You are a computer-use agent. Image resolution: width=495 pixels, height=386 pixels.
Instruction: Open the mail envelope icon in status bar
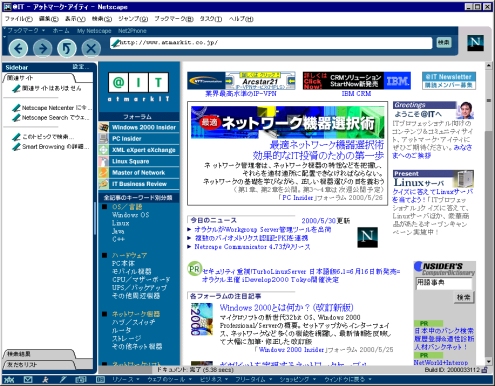point(28,379)
